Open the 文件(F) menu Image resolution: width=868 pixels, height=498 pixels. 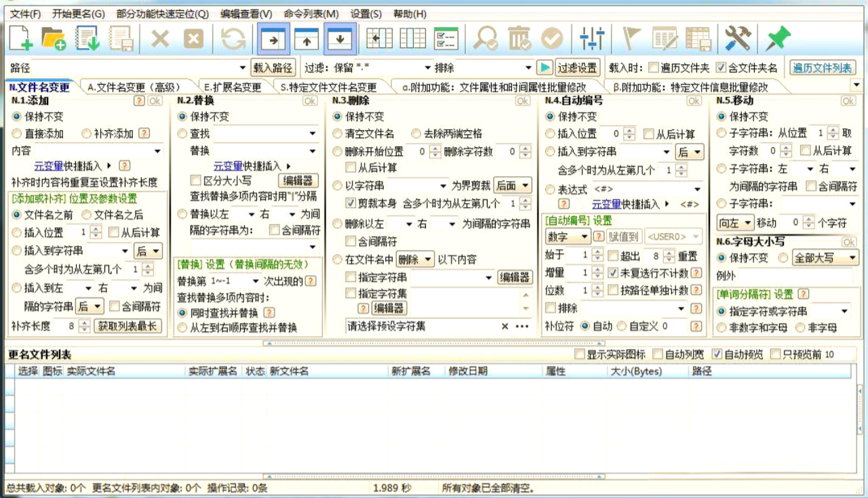(x=25, y=14)
